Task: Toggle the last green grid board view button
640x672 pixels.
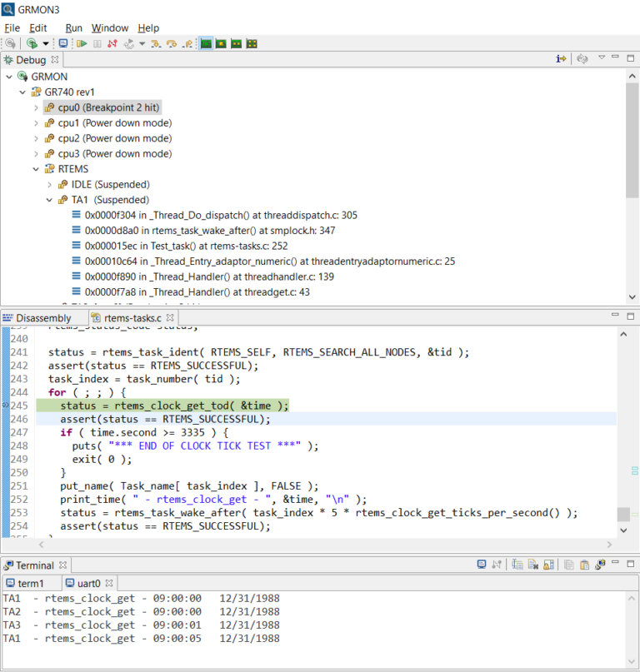Action: pos(252,43)
